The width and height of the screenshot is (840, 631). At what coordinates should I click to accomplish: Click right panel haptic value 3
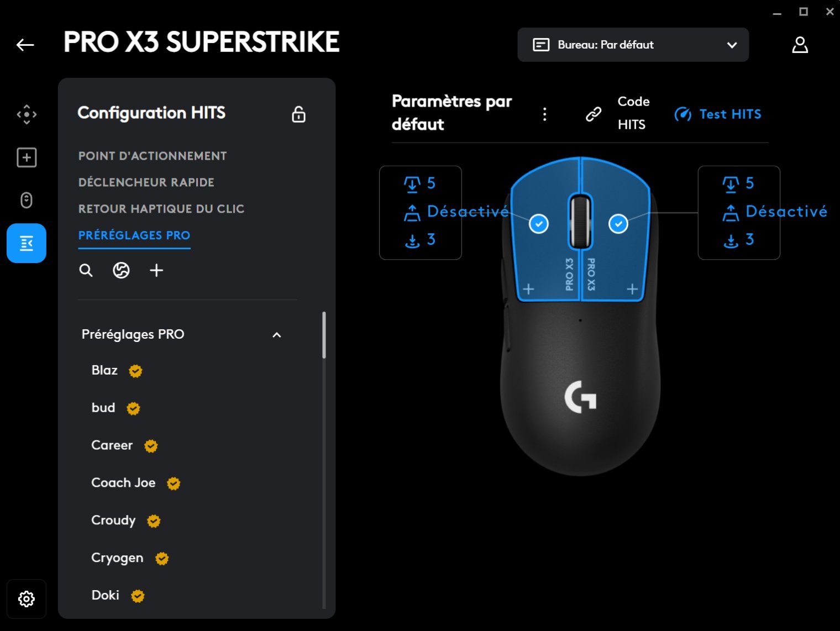point(749,239)
